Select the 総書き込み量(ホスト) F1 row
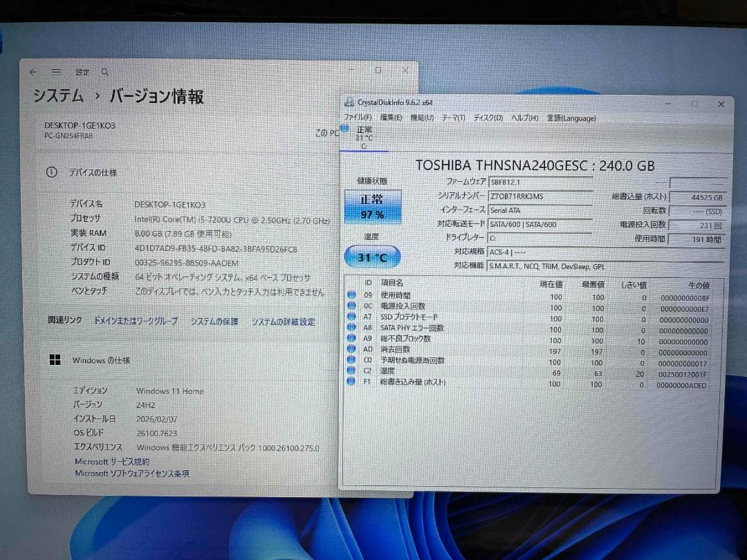The image size is (747, 560). point(484,380)
